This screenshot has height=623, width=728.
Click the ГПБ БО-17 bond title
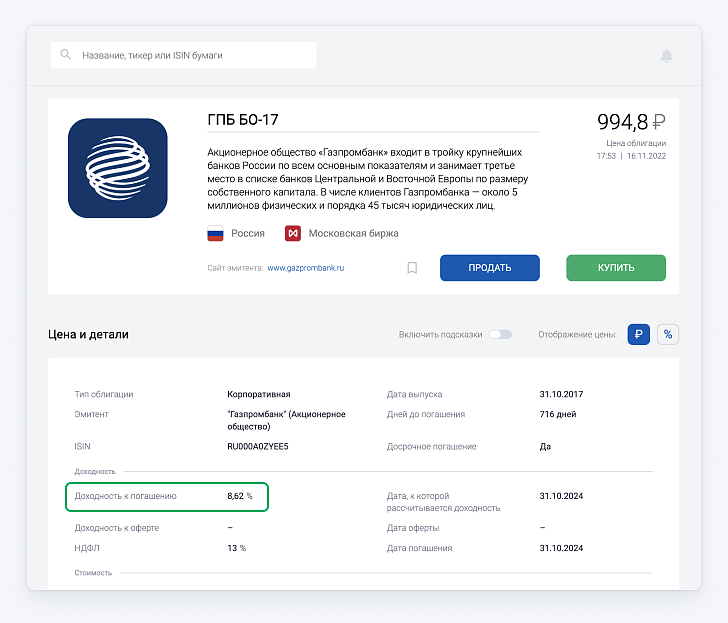point(243,120)
